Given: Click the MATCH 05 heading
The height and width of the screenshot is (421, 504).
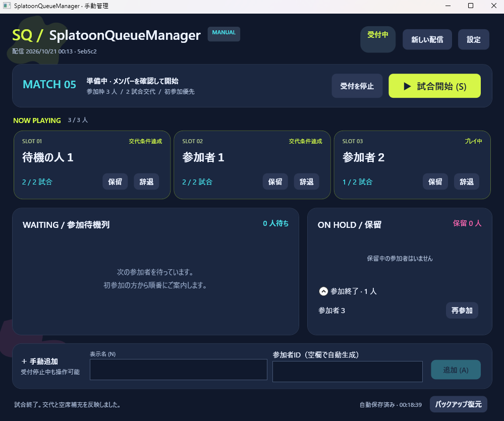Looking at the screenshot, I should coord(49,85).
